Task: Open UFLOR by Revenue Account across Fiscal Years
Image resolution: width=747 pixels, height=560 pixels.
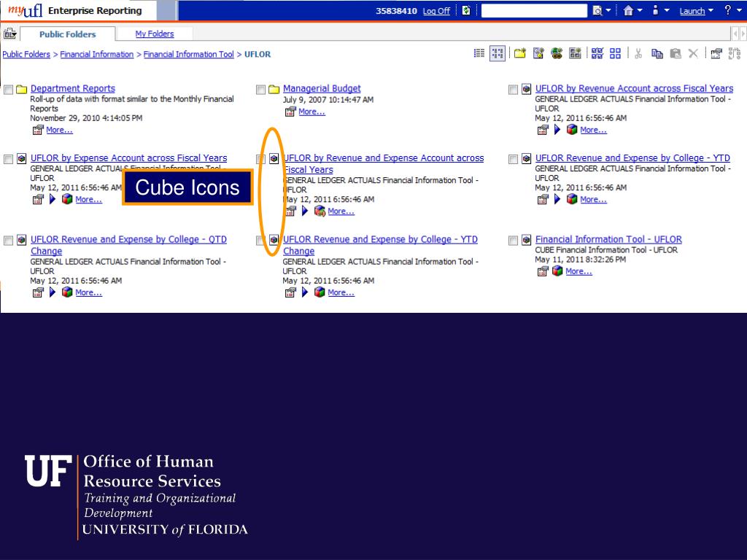Action: (634, 88)
